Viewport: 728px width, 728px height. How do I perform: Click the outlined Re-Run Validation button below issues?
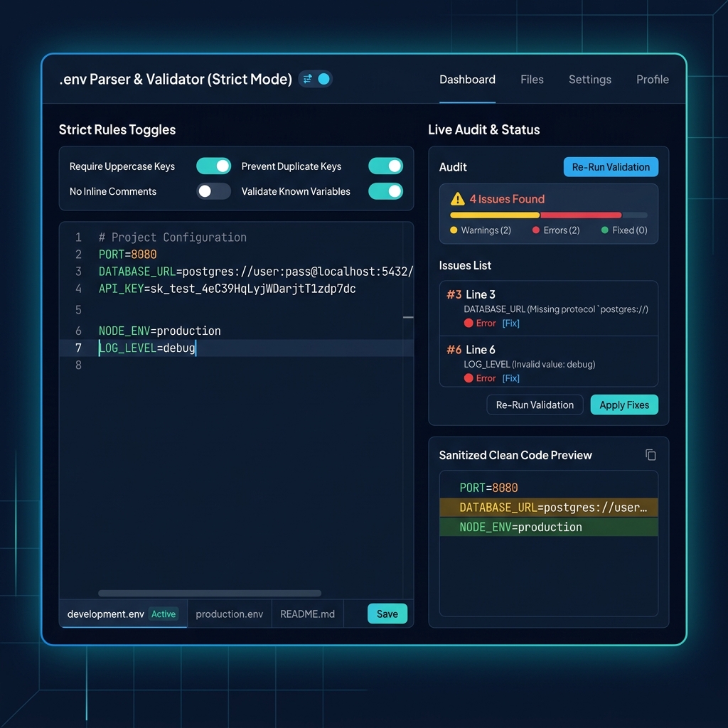tap(535, 405)
